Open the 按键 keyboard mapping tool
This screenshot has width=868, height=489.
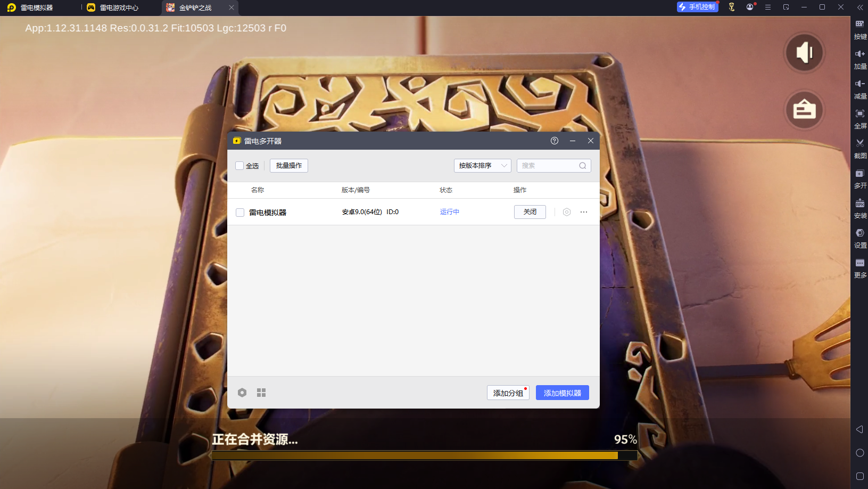pos(860,29)
